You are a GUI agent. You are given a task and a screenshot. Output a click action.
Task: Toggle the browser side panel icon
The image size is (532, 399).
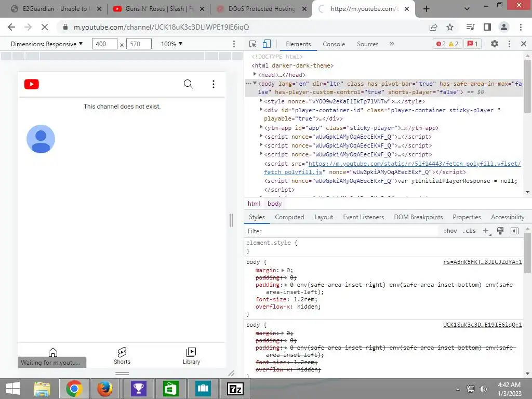click(x=487, y=27)
